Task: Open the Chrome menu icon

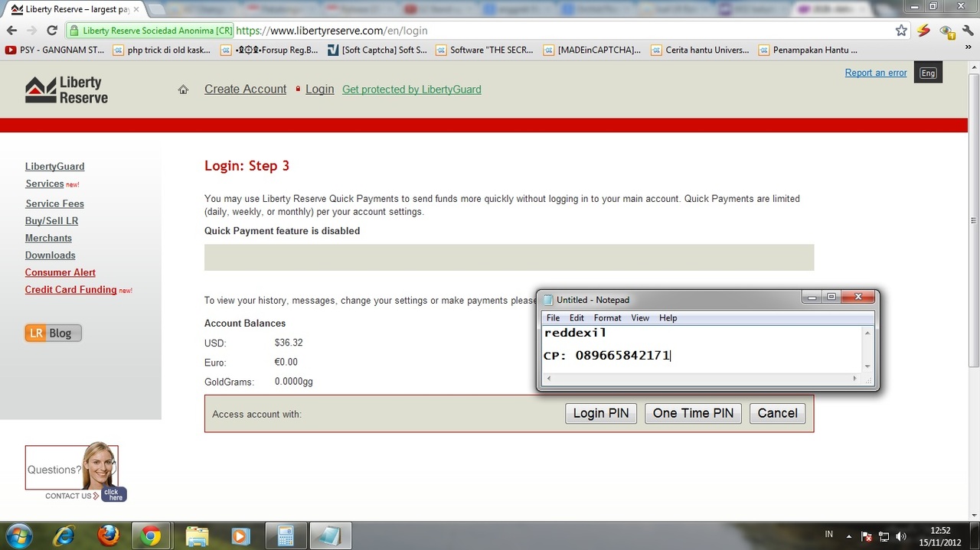Action: [968, 31]
